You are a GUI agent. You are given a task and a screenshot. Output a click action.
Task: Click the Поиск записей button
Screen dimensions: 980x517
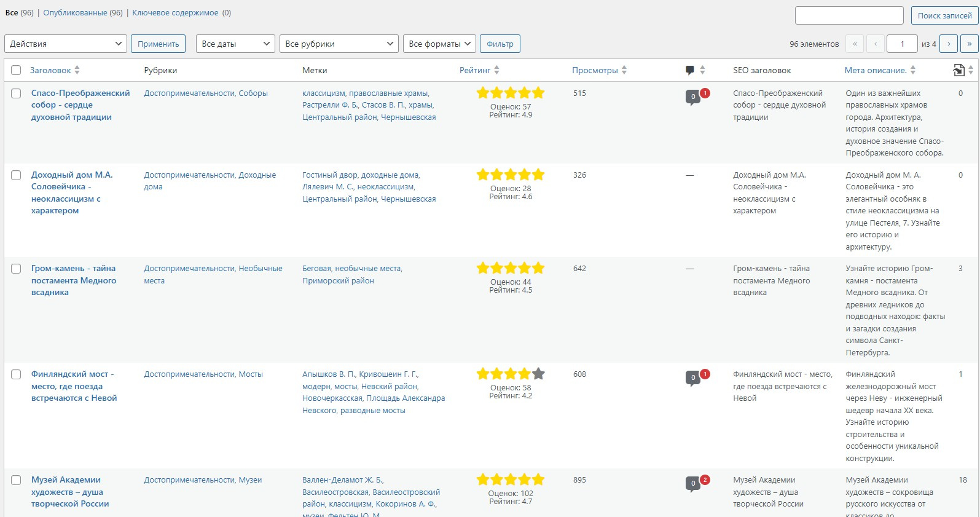[944, 15]
